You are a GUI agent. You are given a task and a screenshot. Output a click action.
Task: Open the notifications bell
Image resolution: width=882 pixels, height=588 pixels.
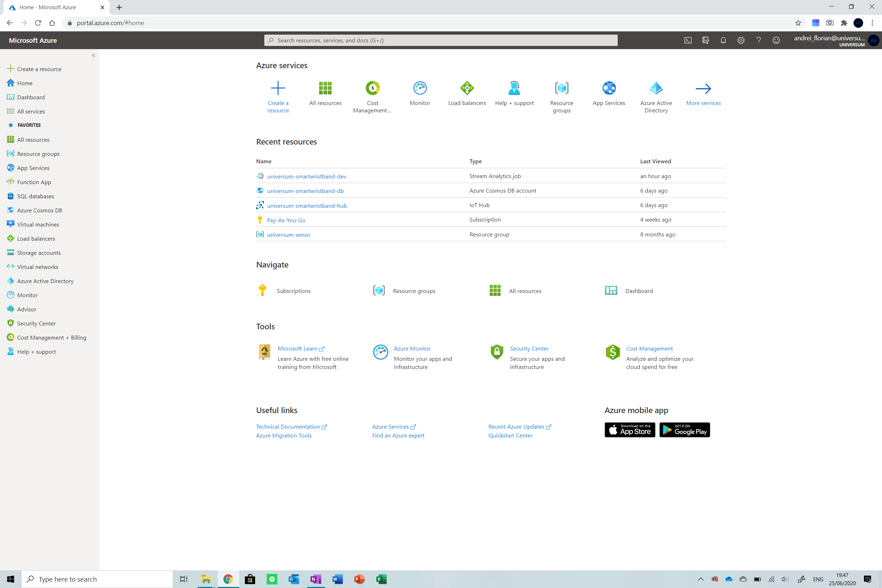pos(723,41)
